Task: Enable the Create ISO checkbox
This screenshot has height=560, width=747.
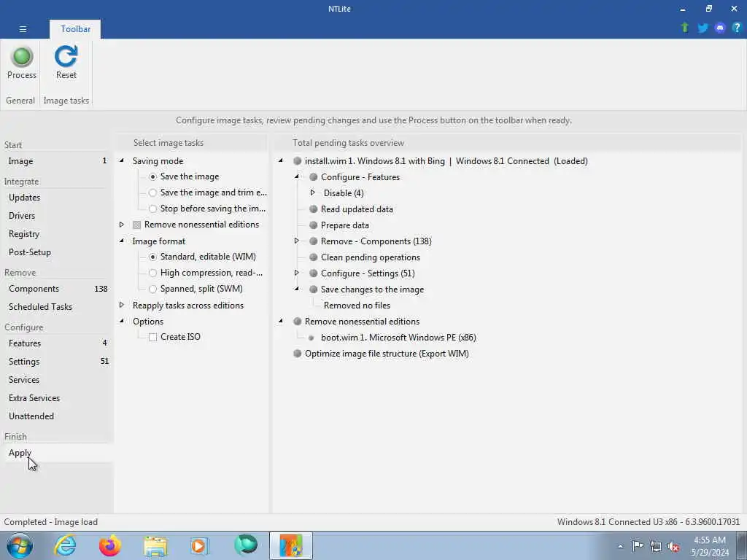Action: click(152, 337)
